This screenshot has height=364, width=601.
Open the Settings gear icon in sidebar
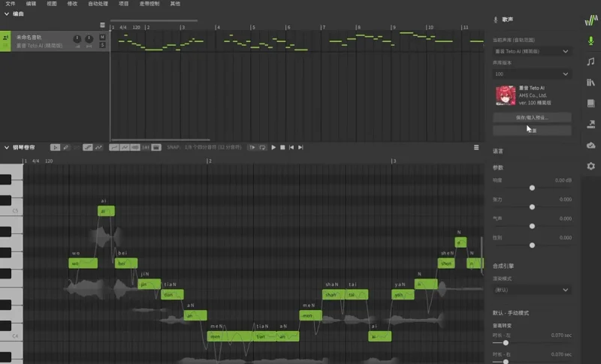(590, 166)
